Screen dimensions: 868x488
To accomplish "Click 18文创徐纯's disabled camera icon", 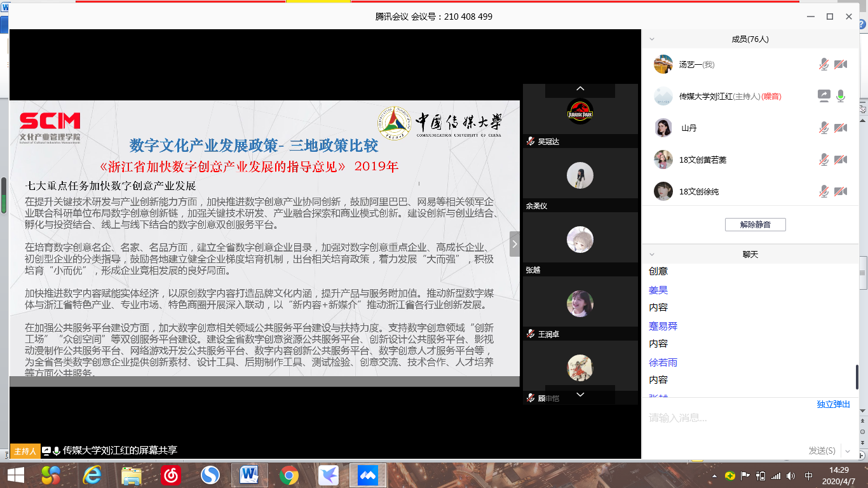I will (x=841, y=191).
